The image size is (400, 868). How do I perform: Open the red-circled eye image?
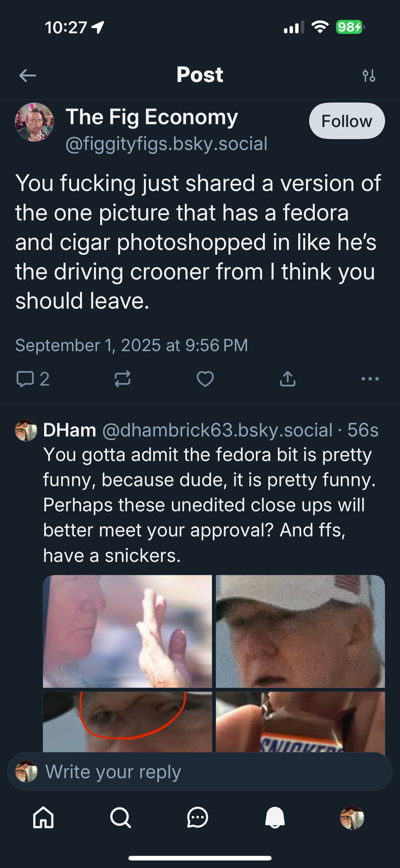128,722
